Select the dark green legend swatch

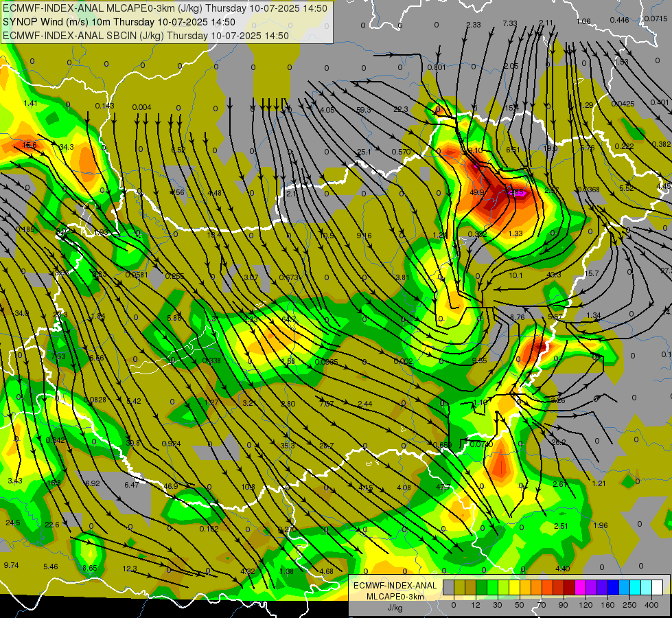click(481, 587)
